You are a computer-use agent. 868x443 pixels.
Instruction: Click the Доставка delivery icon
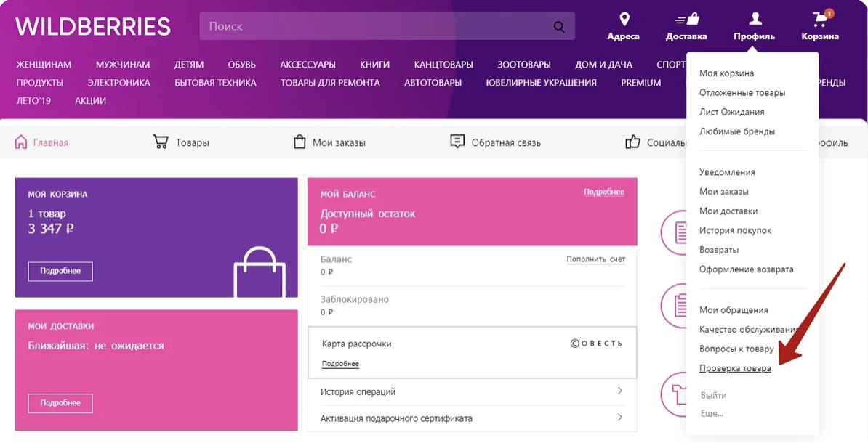[x=686, y=20]
